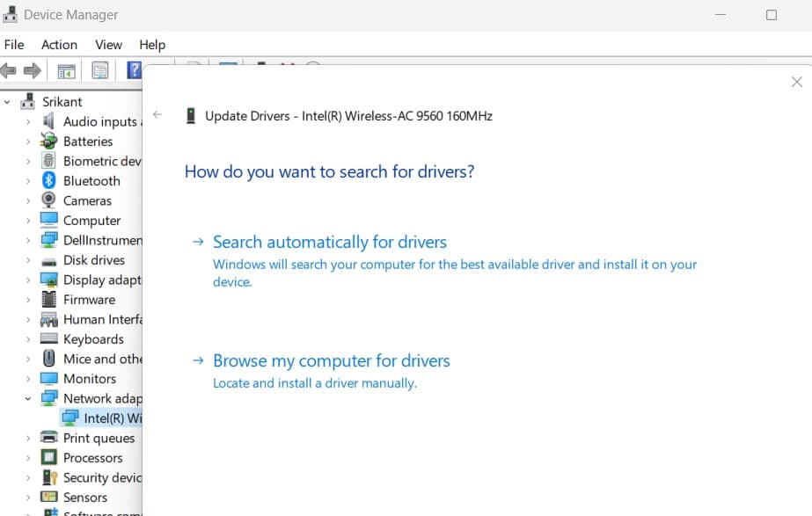Click the Show/Hide Console Tree toolbar icon
This screenshot has width=812, height=516.
(66, 71)
